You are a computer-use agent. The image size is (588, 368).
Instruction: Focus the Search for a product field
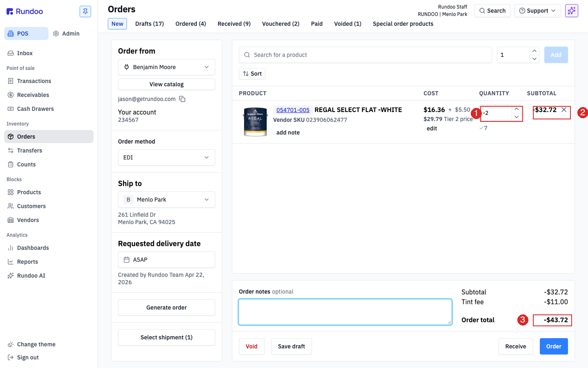click(365, 55)
